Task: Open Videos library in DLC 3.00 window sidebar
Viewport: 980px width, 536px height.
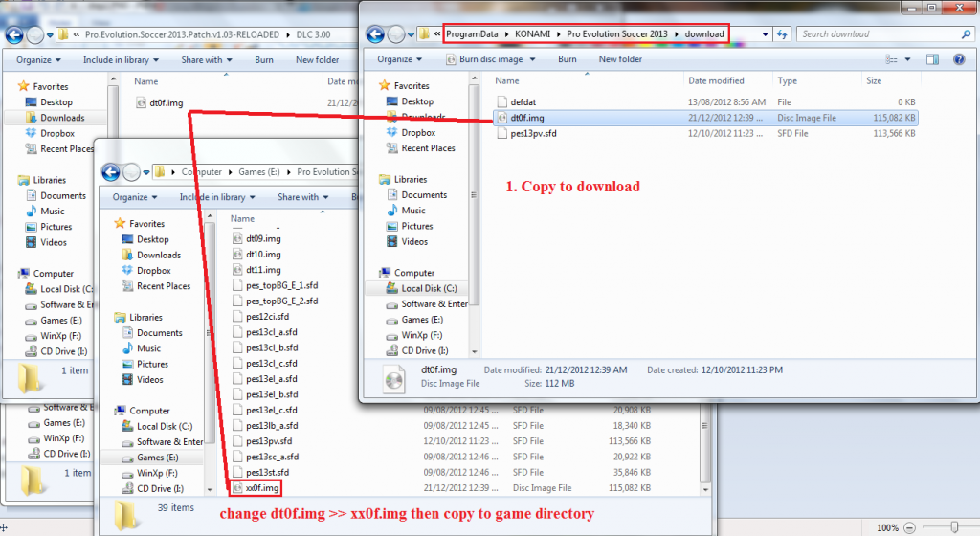Action: click(x=46, y=242)
